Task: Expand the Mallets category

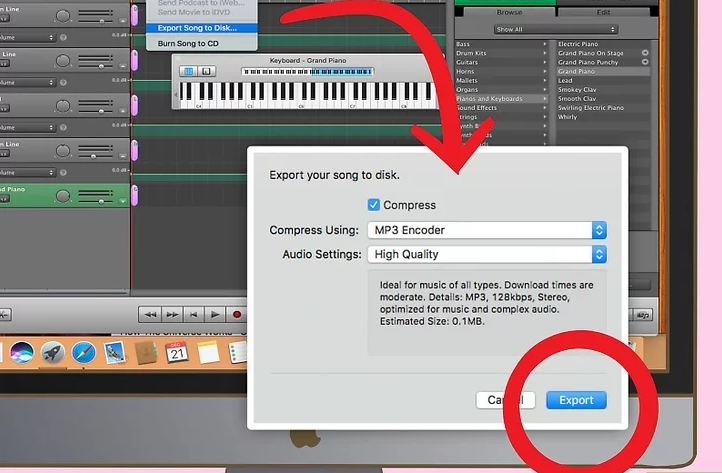Action: (502, 80)
